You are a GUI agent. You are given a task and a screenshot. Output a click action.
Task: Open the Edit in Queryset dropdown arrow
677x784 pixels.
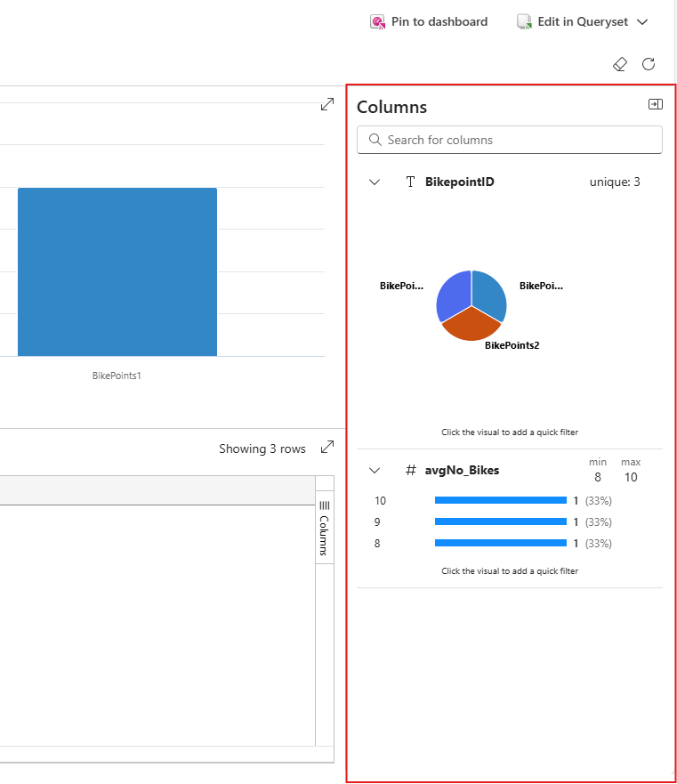coord(642,22)
